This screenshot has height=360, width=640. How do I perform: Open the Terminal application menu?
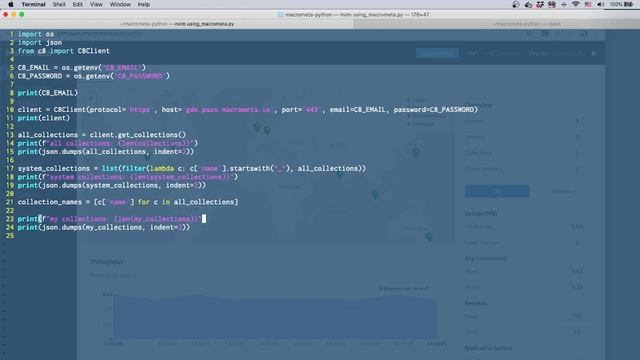click(33, 4)
